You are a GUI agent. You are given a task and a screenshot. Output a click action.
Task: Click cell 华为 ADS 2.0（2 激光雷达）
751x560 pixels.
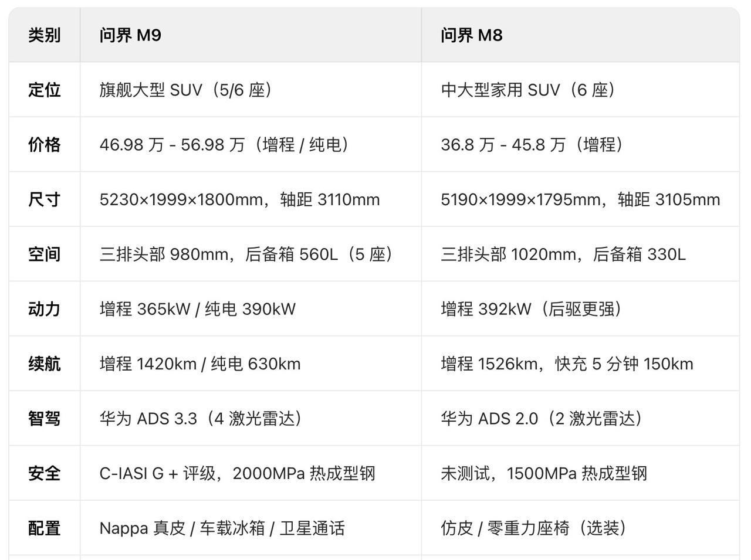580,418
